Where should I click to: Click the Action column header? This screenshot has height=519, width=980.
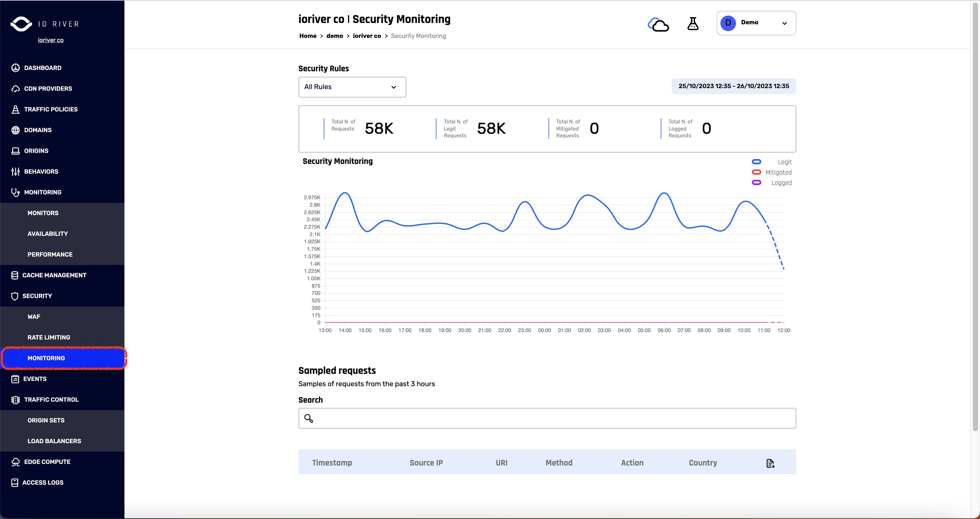click(x=632, y=463)
